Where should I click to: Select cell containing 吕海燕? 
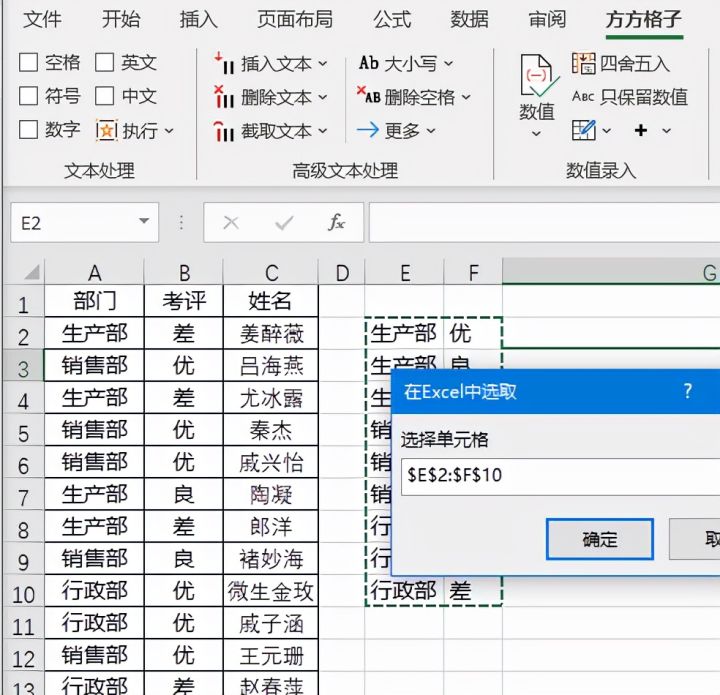tap(271, 366)
